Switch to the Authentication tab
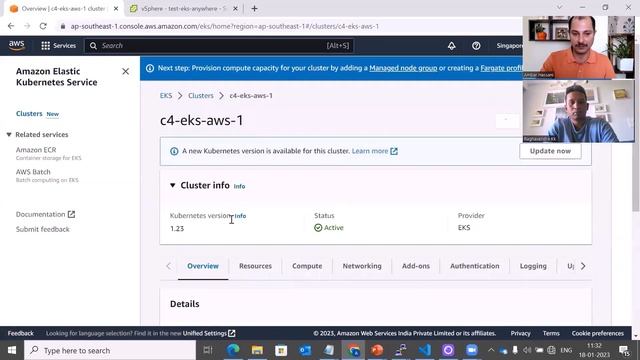Image resolution: width=640 pixels, height=360 pixels. 474,266
